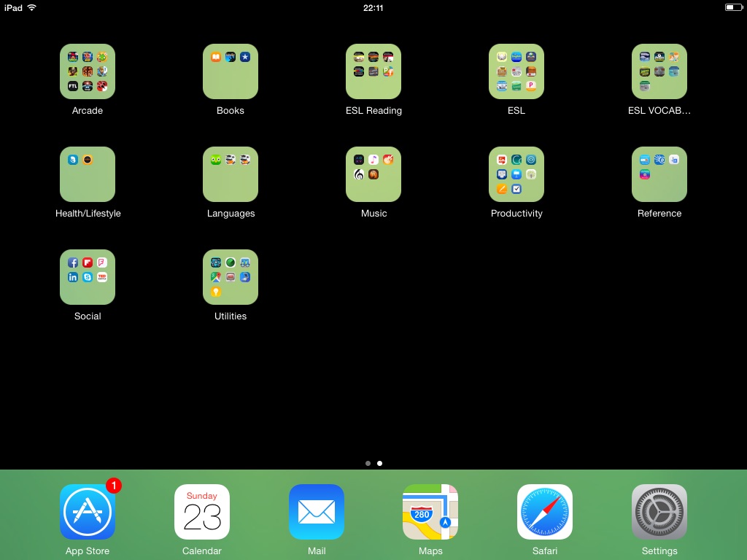Tap the ESL Reading label text

(373, 111)
